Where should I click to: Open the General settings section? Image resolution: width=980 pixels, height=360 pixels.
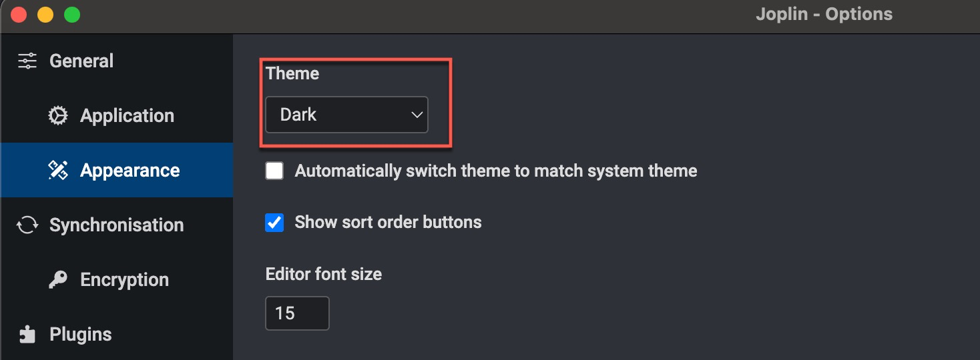click(81, 61)
